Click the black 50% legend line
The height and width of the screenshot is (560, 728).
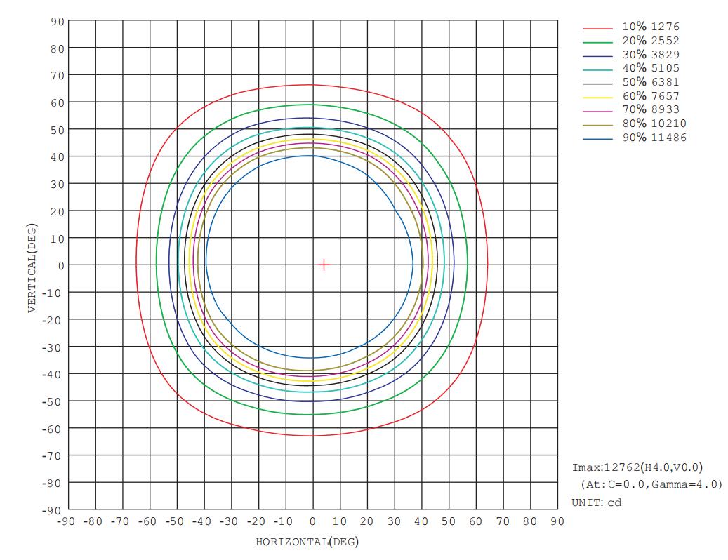[x=598, y=84]
